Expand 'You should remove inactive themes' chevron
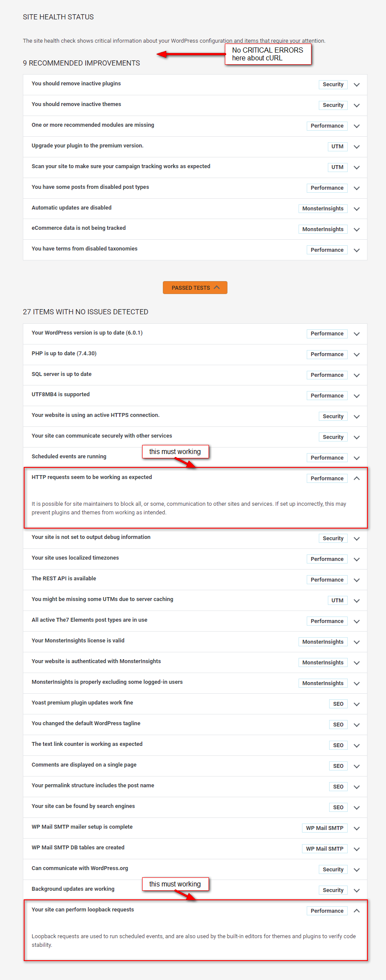Image resolution: width=386 pixels, height=980 pixels. [x=357, y=106]
